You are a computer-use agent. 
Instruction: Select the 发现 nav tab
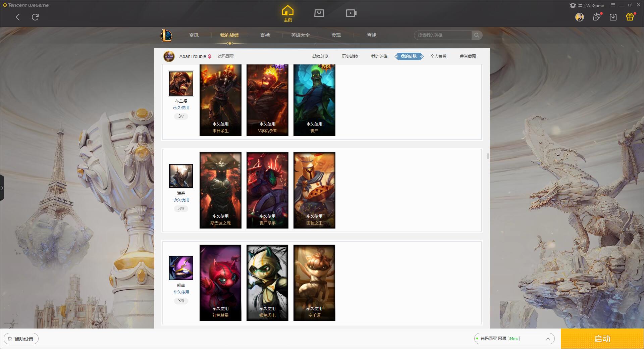tap(336, 35)
